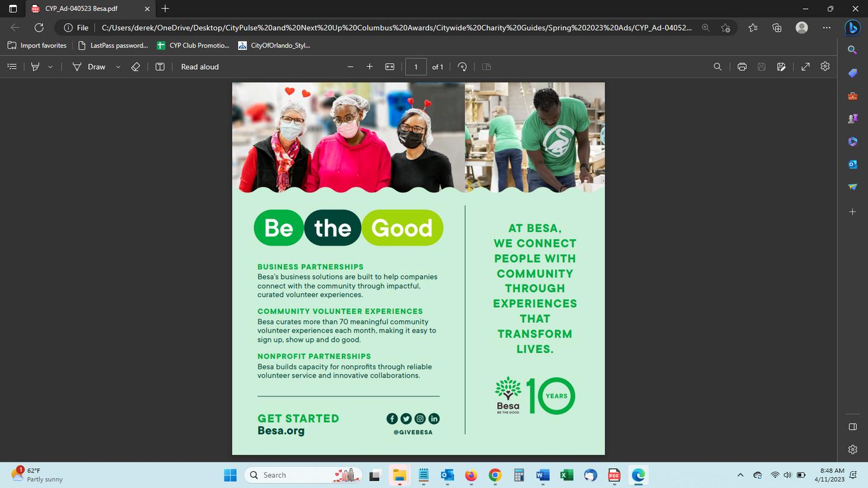The height and width of the screenshot is (488, 868).
Task: Choose the Add text tool
Action: pyautogui.click(x=160, y=67)
